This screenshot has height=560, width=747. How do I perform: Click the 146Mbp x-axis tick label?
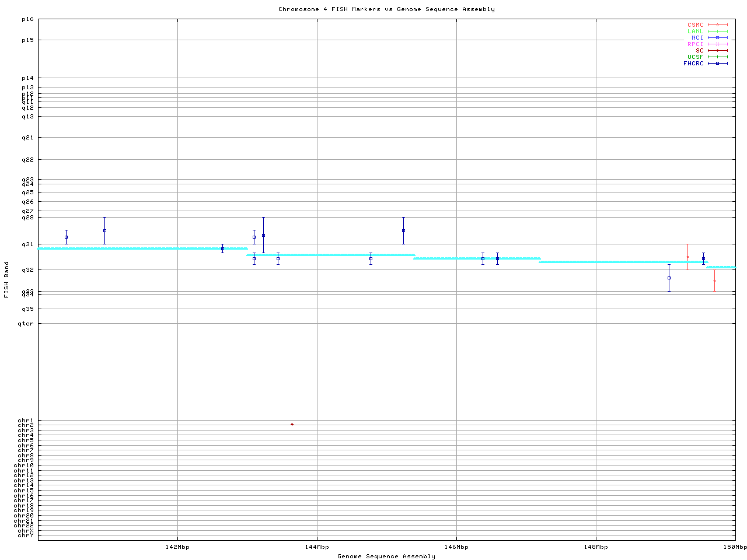pyautogui.click(x=456, y=547)
